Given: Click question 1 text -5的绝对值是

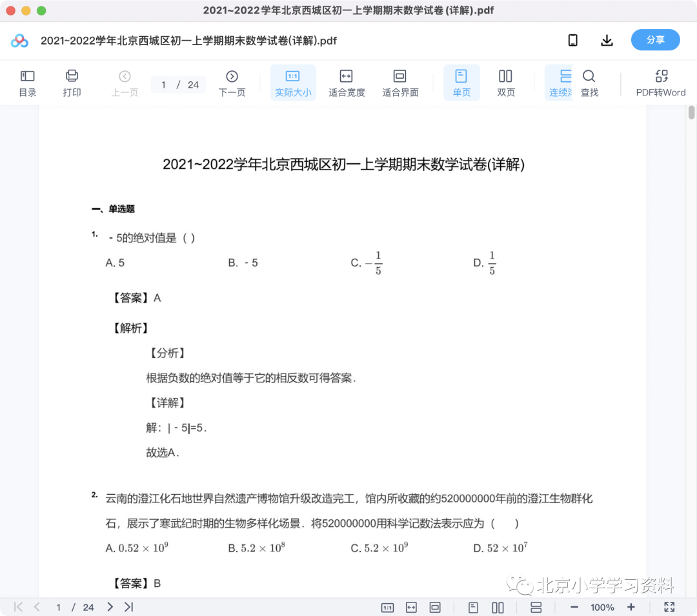Looking at the screenshot, I should [152, 238].
